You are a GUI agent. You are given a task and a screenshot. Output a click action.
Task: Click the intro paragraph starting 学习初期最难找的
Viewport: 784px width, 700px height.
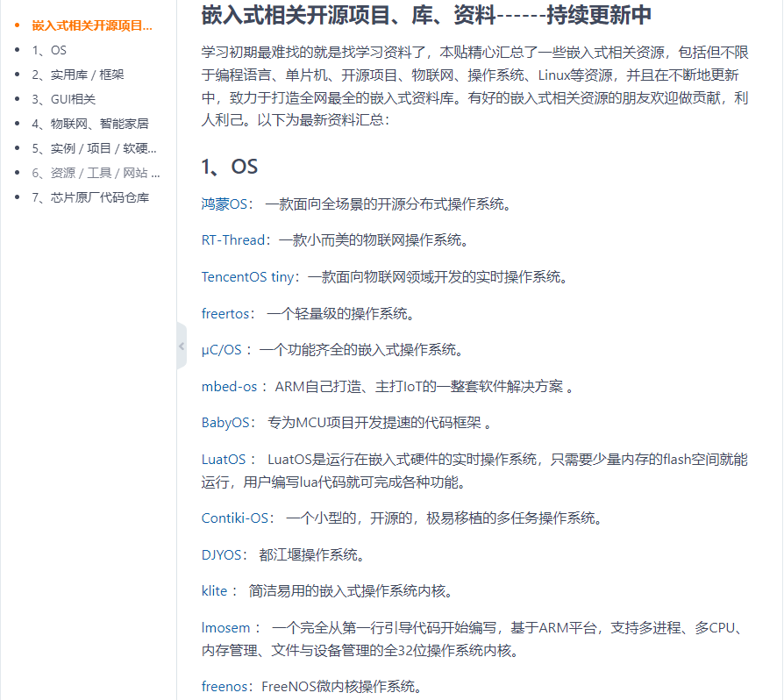[475, 86]
